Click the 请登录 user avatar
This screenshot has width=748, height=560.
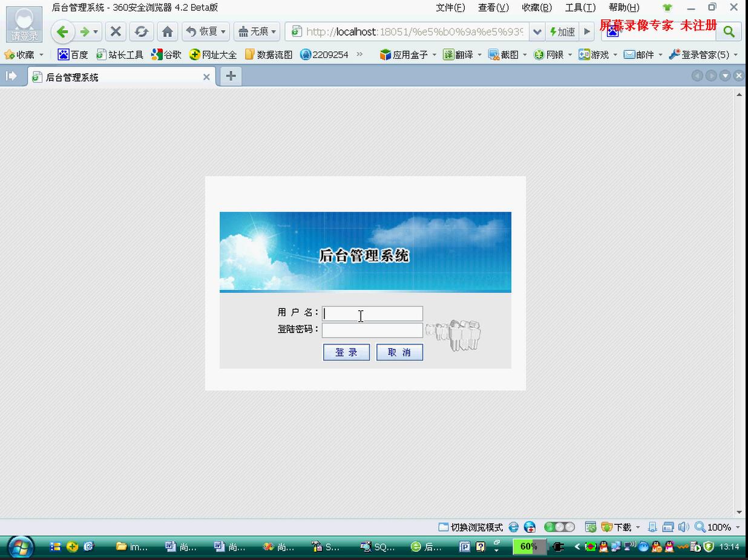[24, 24]
